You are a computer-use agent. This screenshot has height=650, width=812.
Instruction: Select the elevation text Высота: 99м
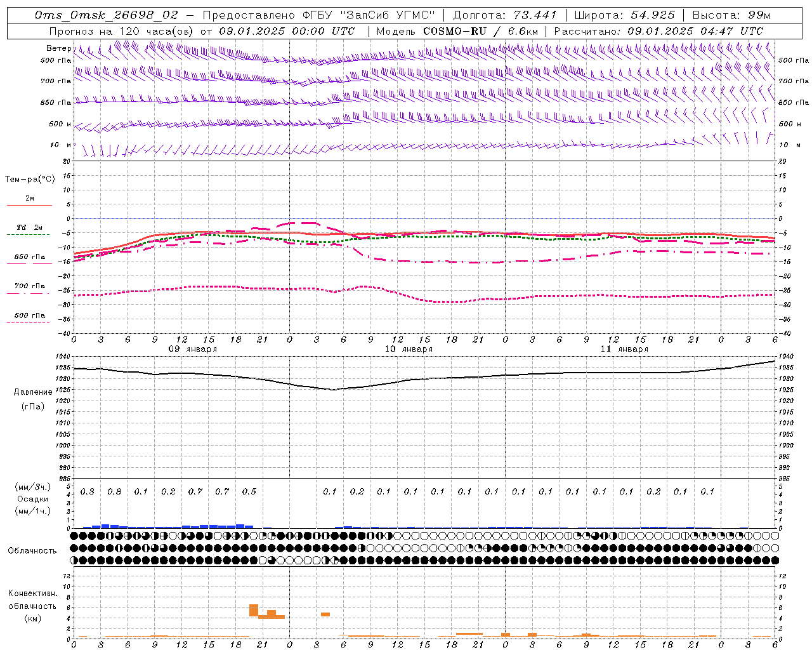click(731, 15)
